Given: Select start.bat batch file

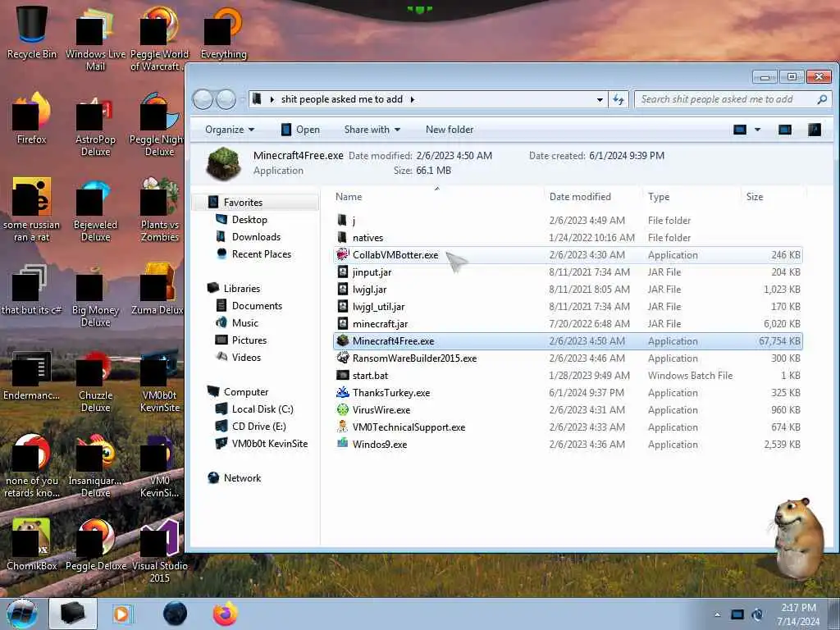Looking at the screenshot, I should (568, 375).
